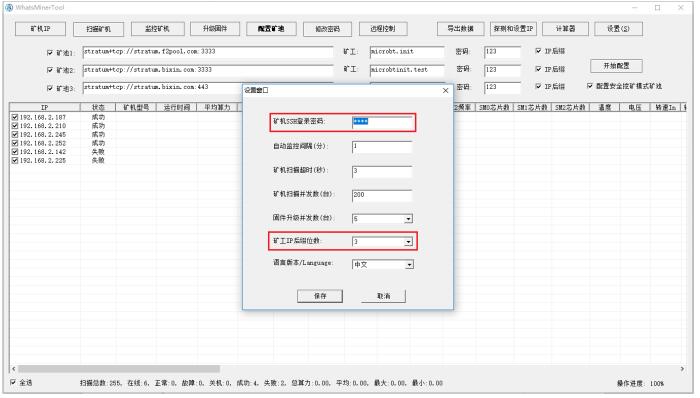Uncheck the miner row 192.168.2.187
The height and width of the screenshot is (398, 700).
15,117
